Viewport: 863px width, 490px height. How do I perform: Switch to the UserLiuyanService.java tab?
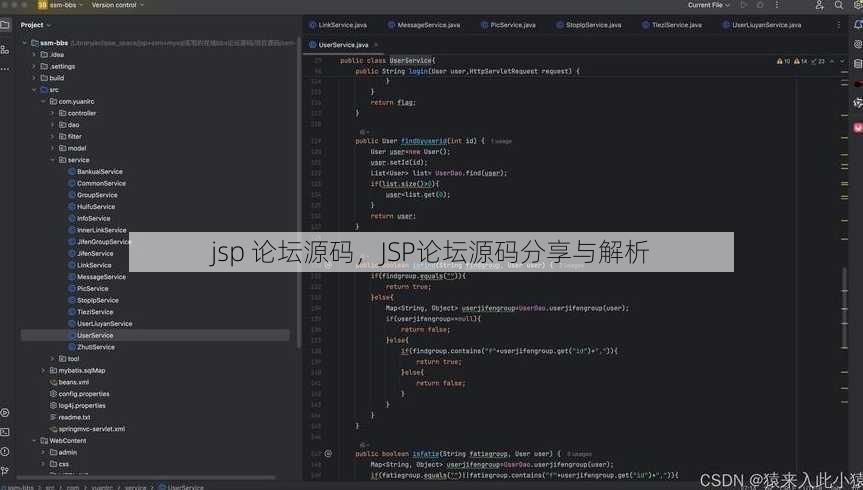762,25
